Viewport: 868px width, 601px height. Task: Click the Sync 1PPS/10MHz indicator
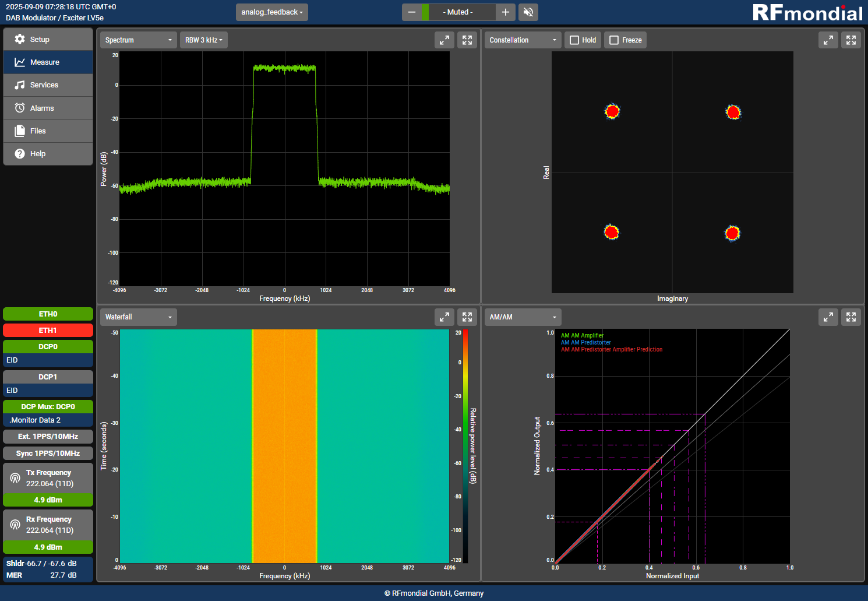tap(48, 454)
